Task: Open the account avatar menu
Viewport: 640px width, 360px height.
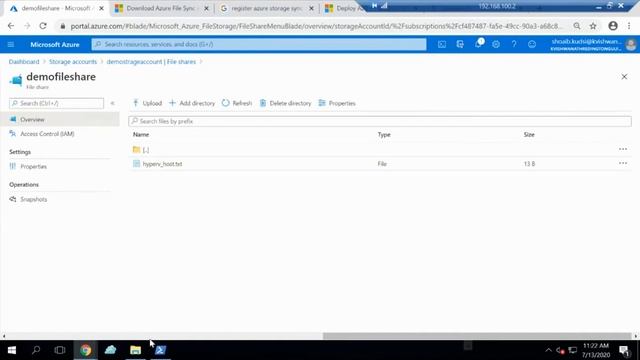Action: tap(631, 44)
